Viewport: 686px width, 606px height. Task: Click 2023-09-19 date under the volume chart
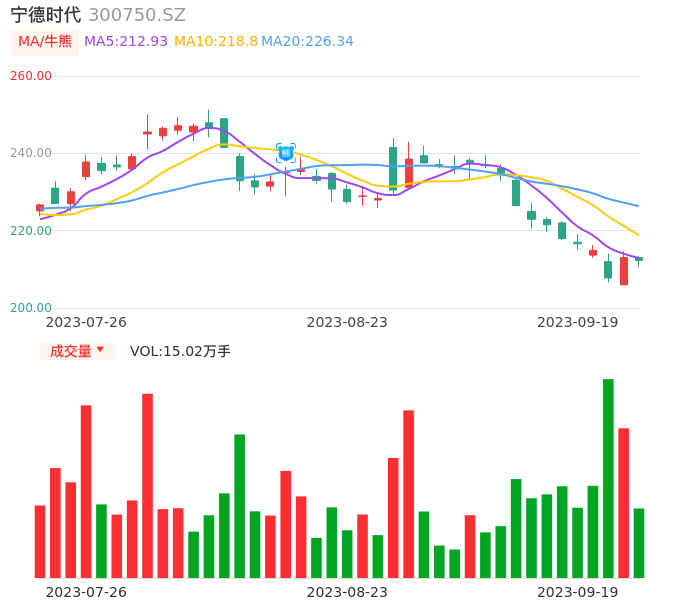(578, 592)
